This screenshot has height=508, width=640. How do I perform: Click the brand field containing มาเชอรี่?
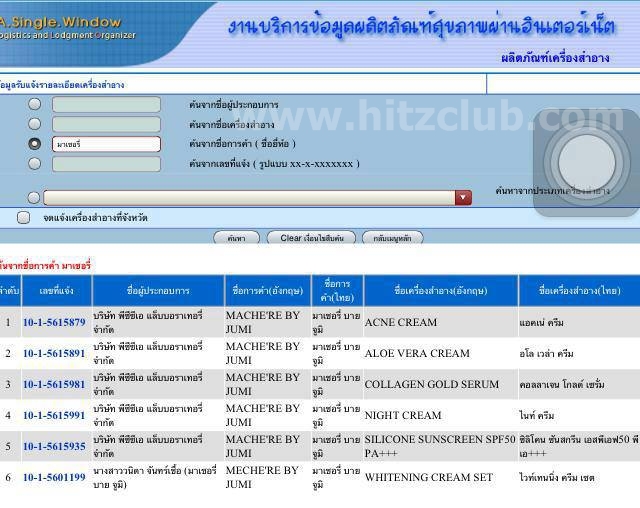pyautogui.click(x=106, y=144)
